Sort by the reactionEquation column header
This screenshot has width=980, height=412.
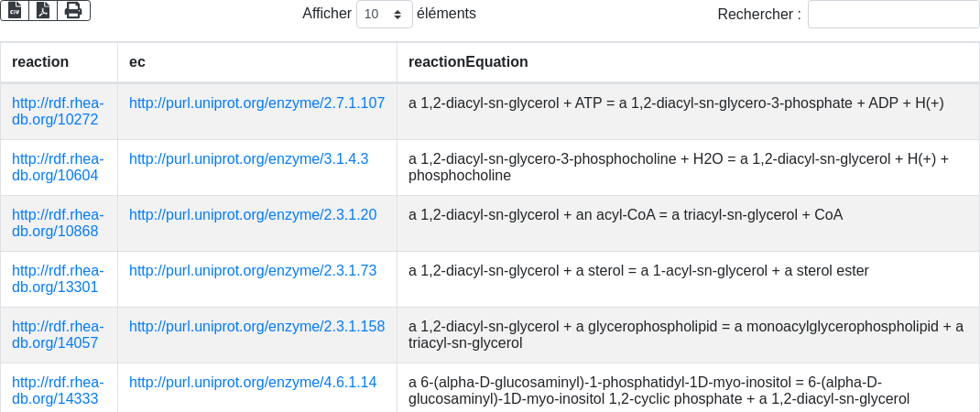point(468,62)
